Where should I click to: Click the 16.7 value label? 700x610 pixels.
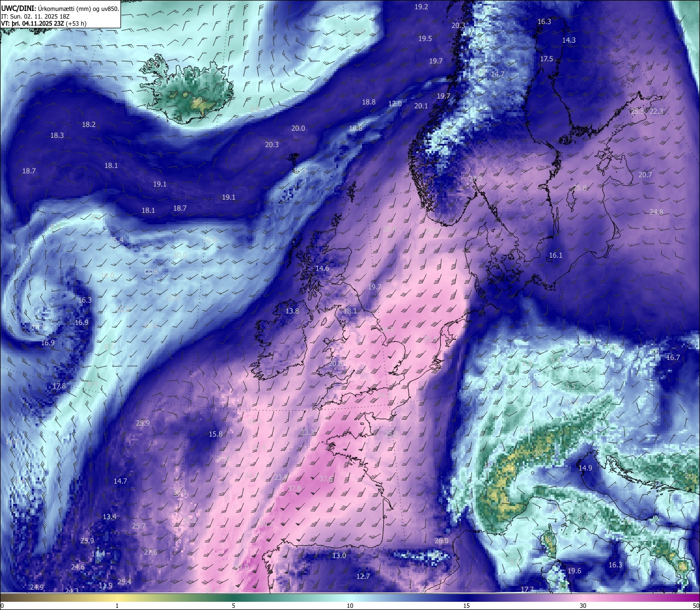point(673,357)
